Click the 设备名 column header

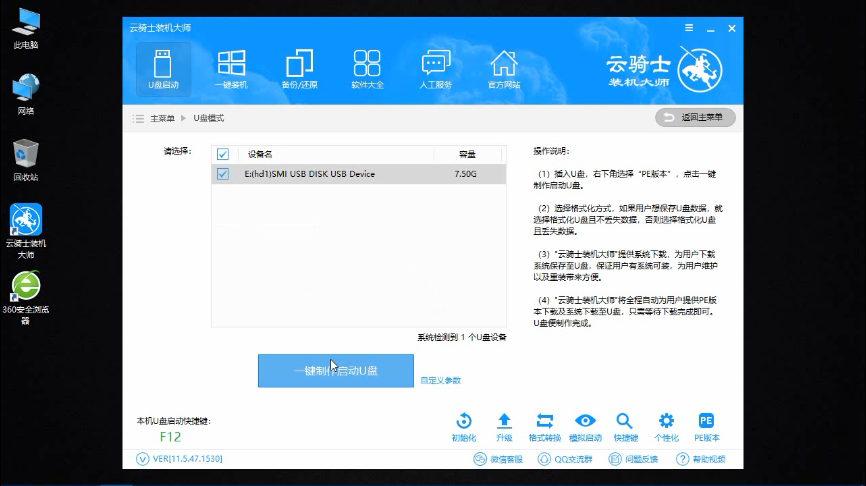(260, 154)
